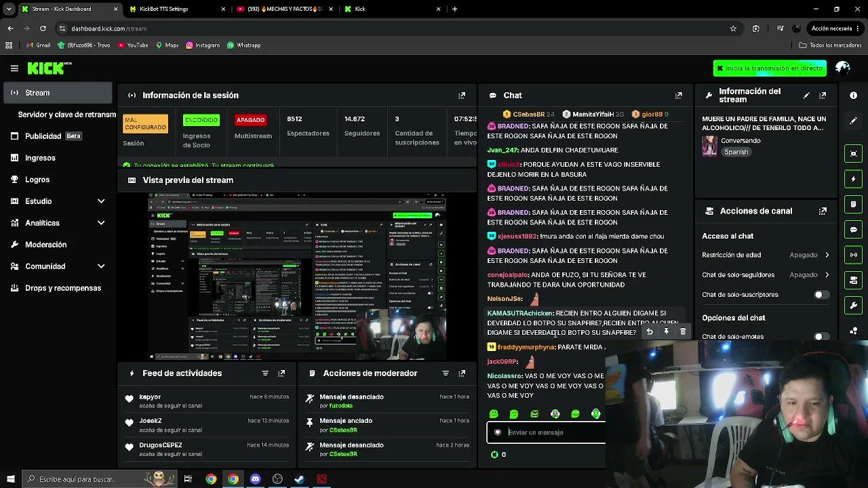Open Whatsapp bookmark
The width and height of the screenshot is (868, 488).
[243, 45]
